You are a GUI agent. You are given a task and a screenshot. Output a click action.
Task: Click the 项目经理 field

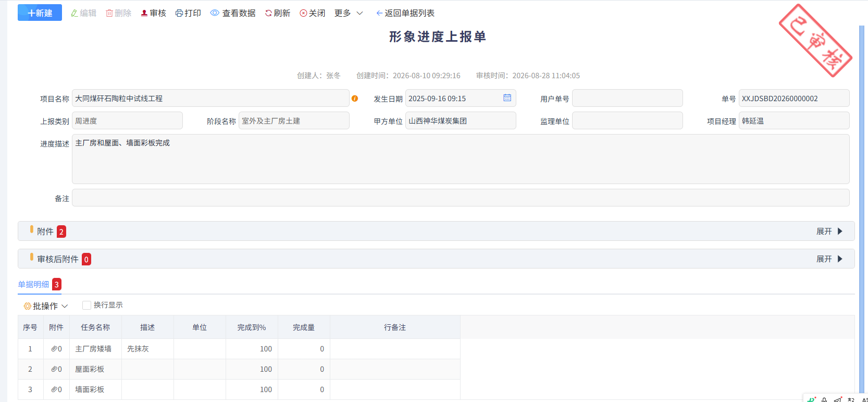click(x=794, y=120)
